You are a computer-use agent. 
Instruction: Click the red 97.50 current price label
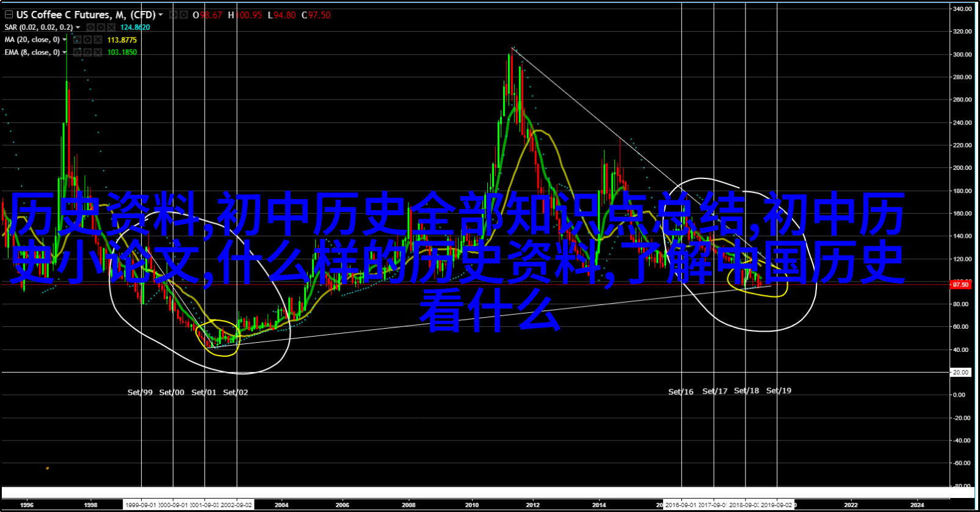(960, 285)
